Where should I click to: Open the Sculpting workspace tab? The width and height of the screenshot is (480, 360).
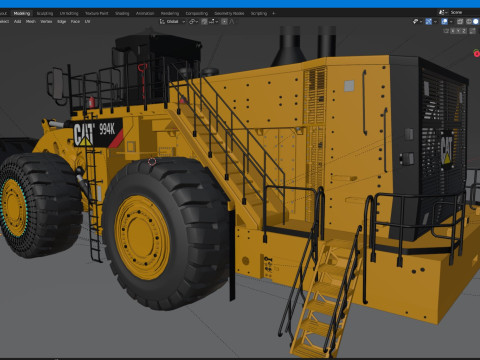[45, 13]
